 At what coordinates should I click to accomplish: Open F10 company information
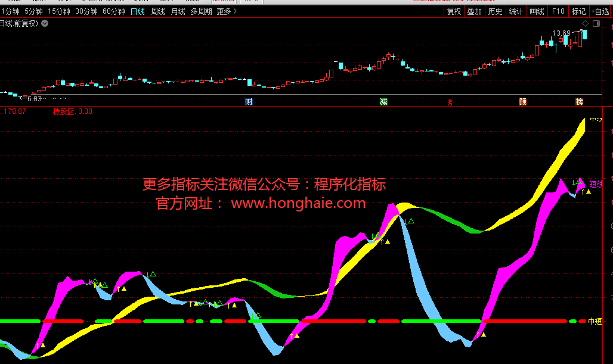coord(558,11)
